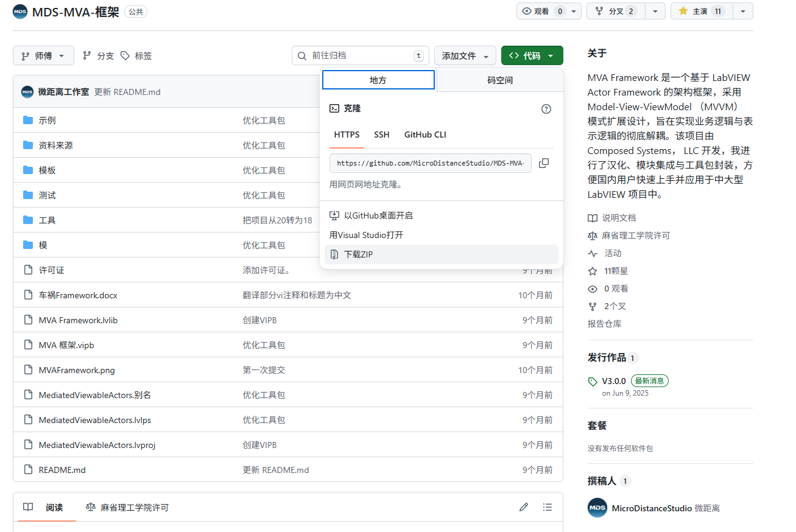
Task: Click the clone help question-mark icon
Action: [x=546, y=109]
